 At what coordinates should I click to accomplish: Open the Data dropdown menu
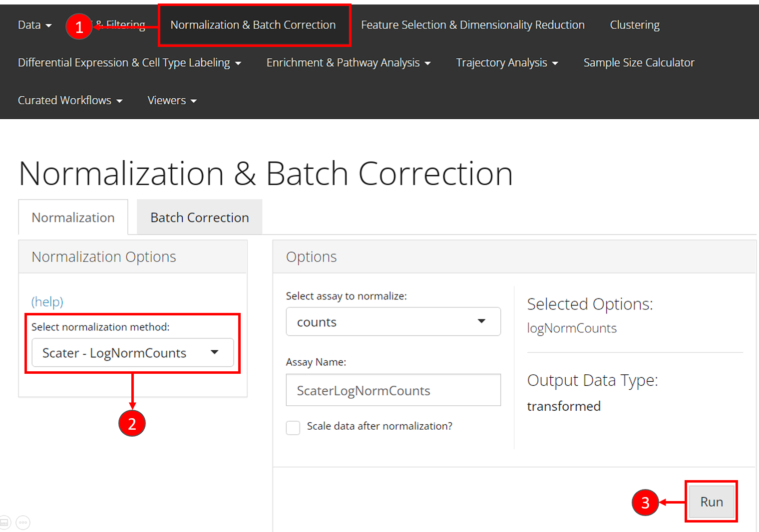click(x=34, y=25)
